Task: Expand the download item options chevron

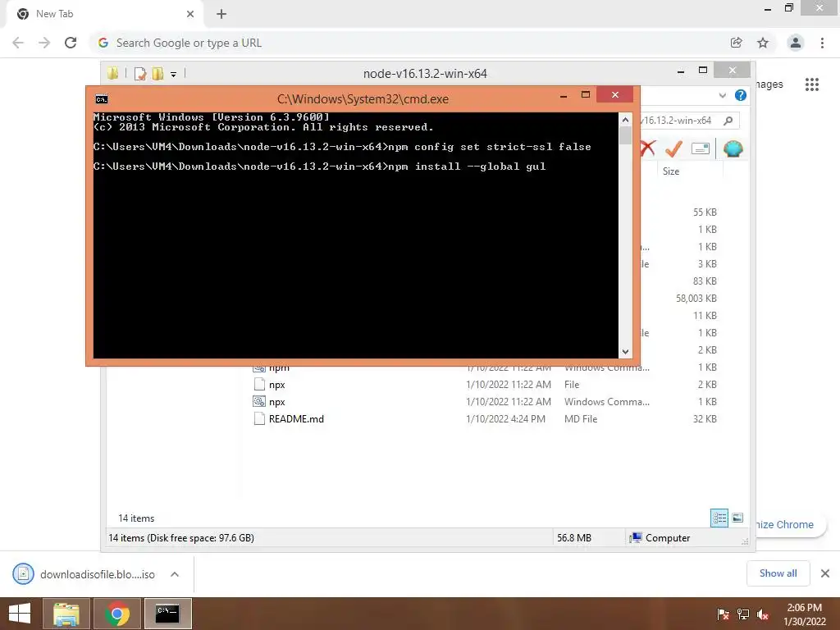Action: 175,574
